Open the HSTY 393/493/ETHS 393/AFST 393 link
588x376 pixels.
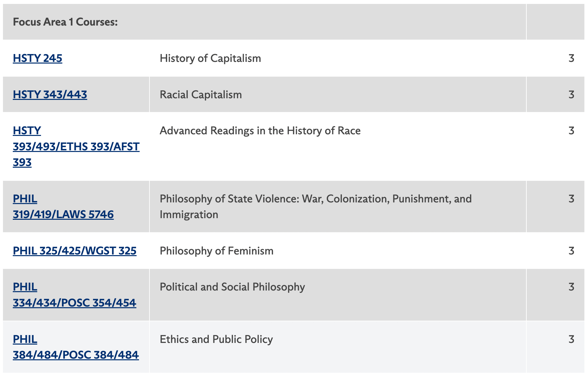[76, 146]
